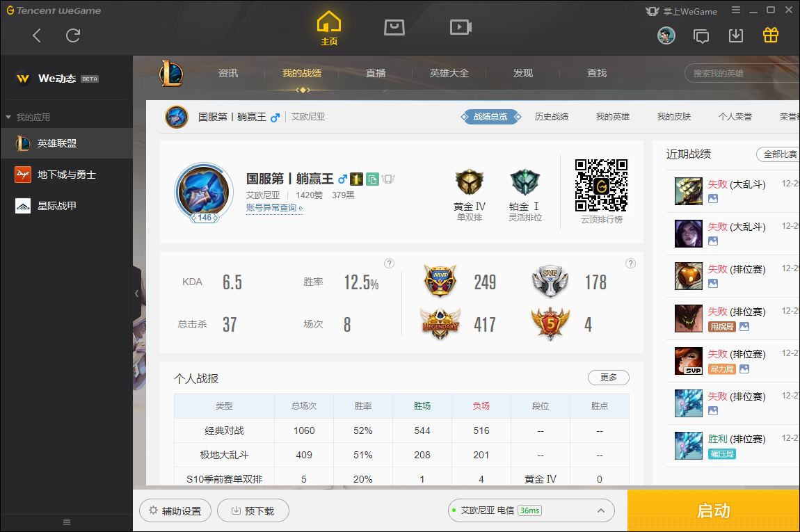Click the 预下载 button
800x532 pixels.
coord(253,510)
